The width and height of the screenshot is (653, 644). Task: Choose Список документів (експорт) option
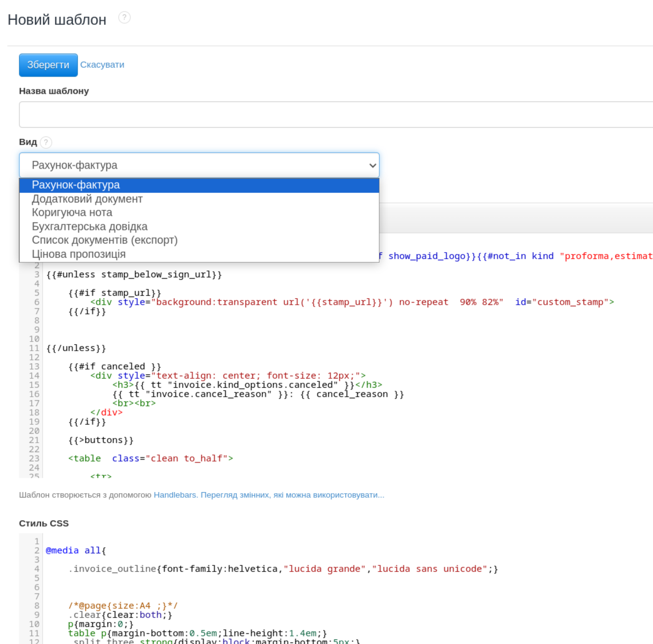105,240
